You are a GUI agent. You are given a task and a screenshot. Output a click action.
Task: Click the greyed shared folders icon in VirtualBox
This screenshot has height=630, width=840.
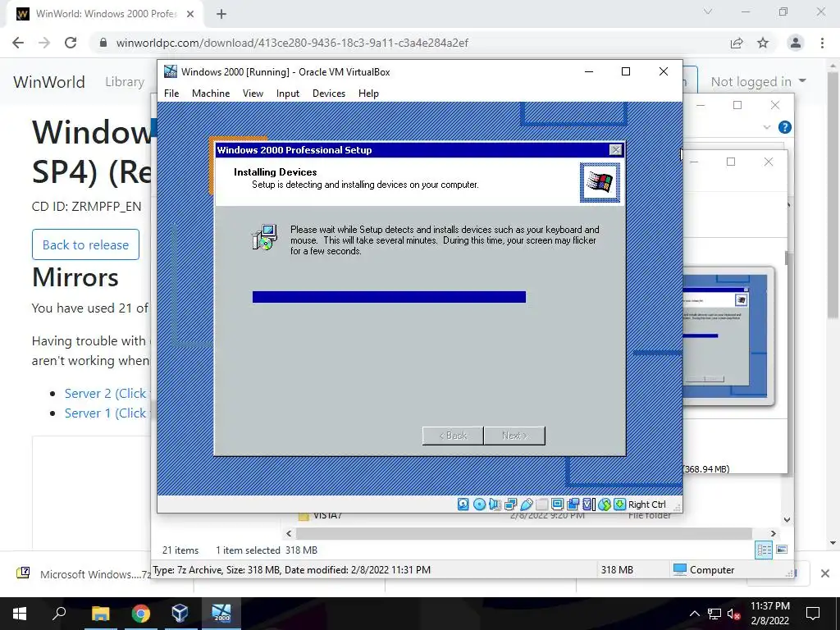point(541,504)
